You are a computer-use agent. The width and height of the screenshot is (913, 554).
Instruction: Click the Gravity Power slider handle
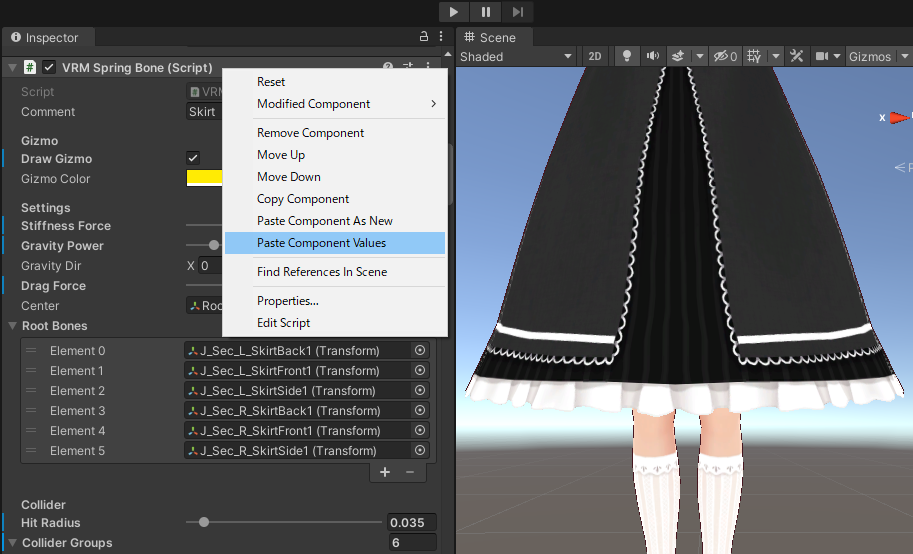214,245
